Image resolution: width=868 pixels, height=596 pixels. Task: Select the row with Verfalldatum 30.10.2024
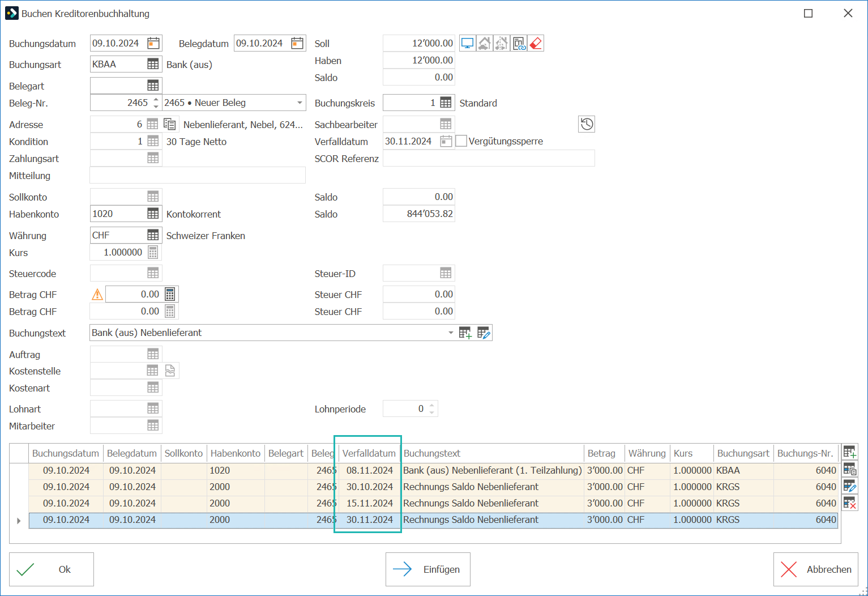(434, 487)
